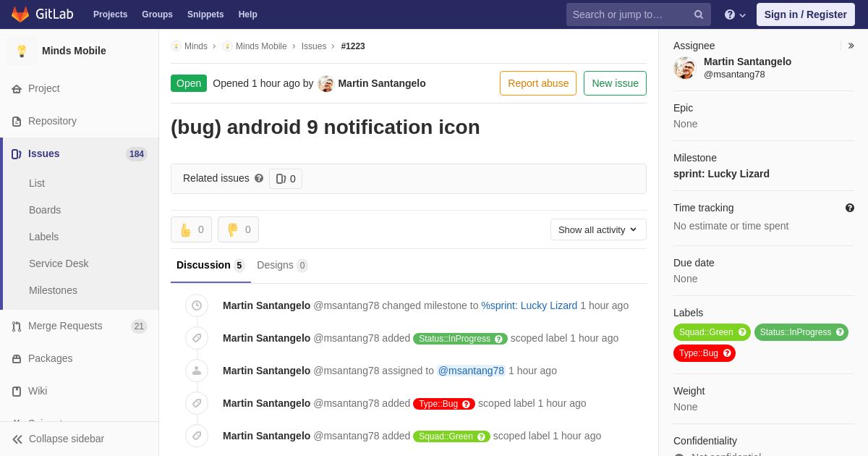Click the Repository file icon
The height and width of the screenshot is (456, 868).
[x=17, y=121]
